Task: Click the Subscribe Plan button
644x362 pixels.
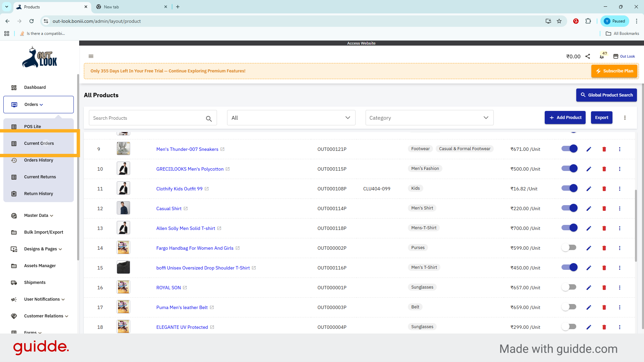Action: [614, 71]
